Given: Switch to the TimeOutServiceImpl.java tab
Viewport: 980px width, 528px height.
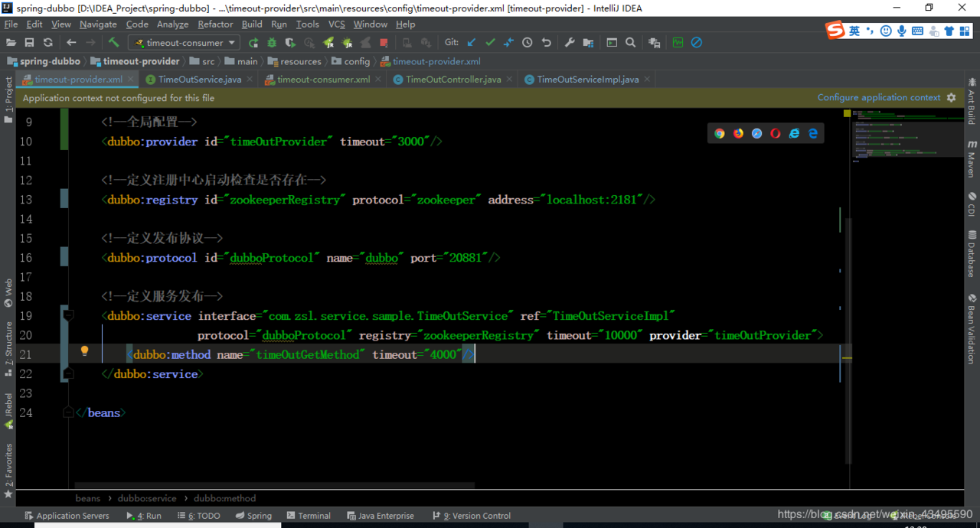Looking at the screenshot, I should point(587,80).
